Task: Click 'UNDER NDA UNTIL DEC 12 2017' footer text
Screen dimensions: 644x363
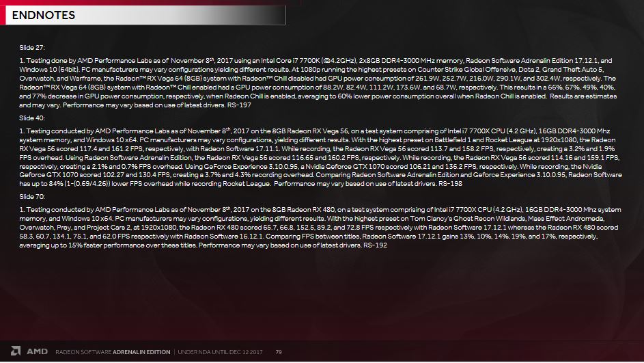Action: [220, 352]
